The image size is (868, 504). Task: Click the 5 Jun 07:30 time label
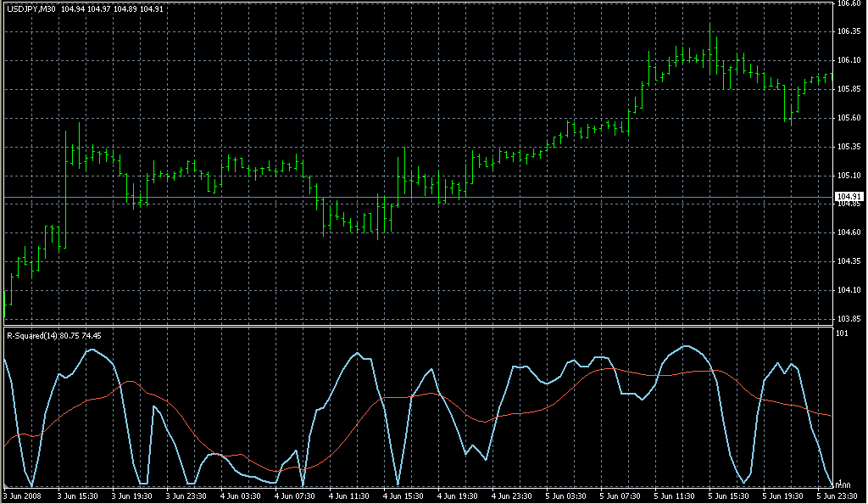(620, 496)
